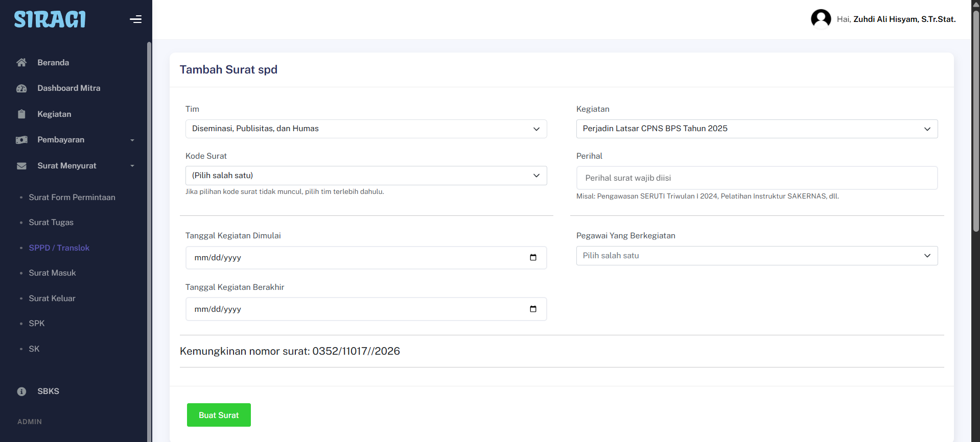Click the Surat Menyurat envelope icon

[x=21, y=166]
